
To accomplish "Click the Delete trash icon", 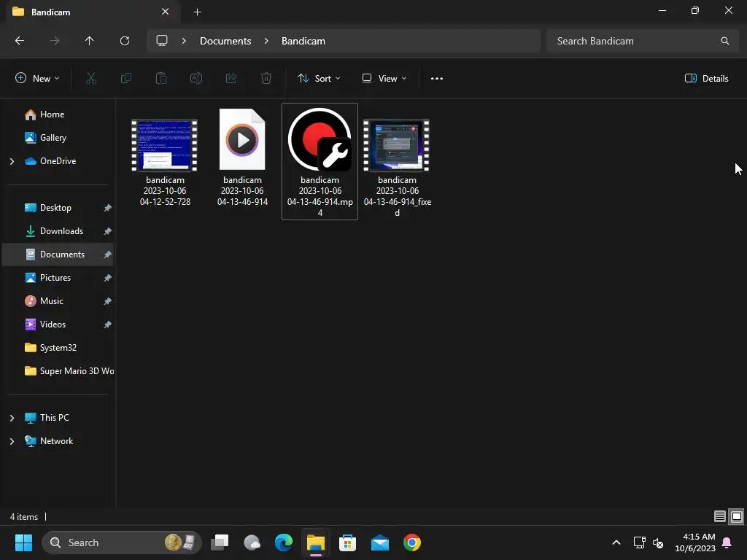I will click(x=266, y=78).
